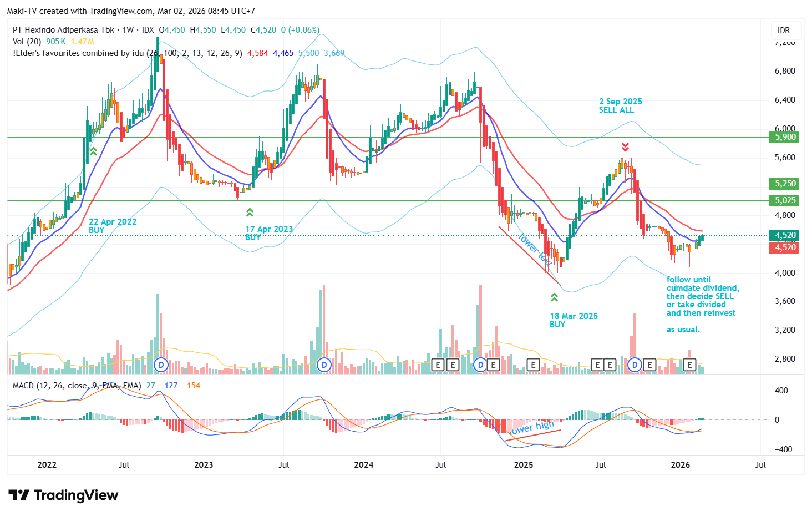Click the C4,520 close price value

pos(263,30)
